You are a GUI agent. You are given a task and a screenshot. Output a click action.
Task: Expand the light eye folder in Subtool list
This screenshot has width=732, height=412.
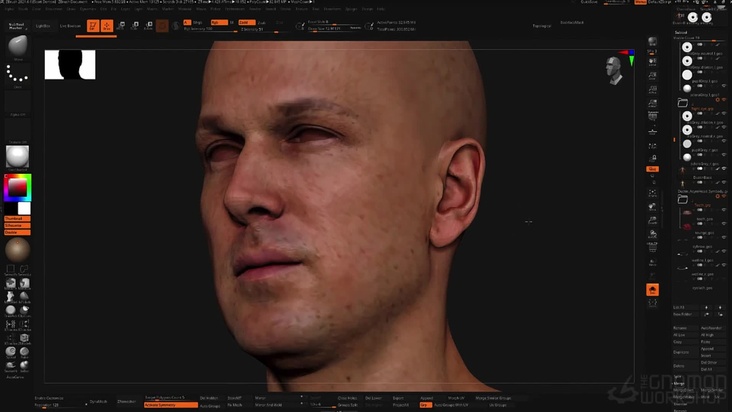coord(684,102)
